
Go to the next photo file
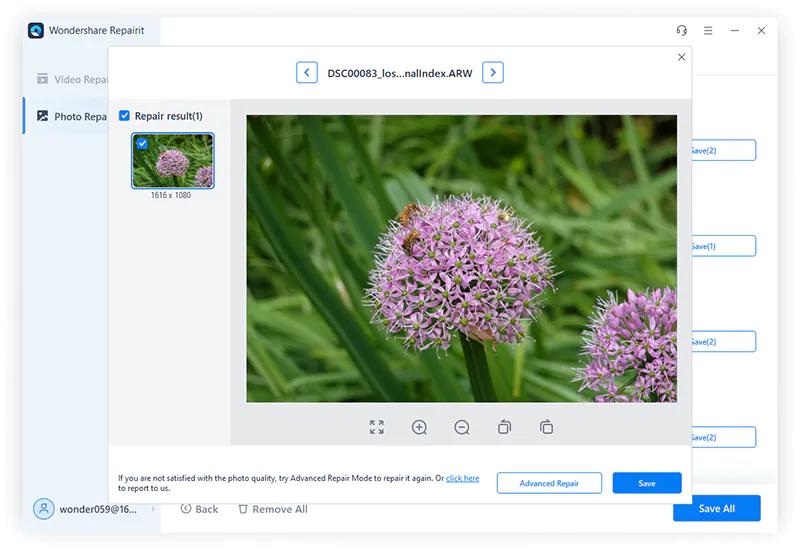(493, 72)
